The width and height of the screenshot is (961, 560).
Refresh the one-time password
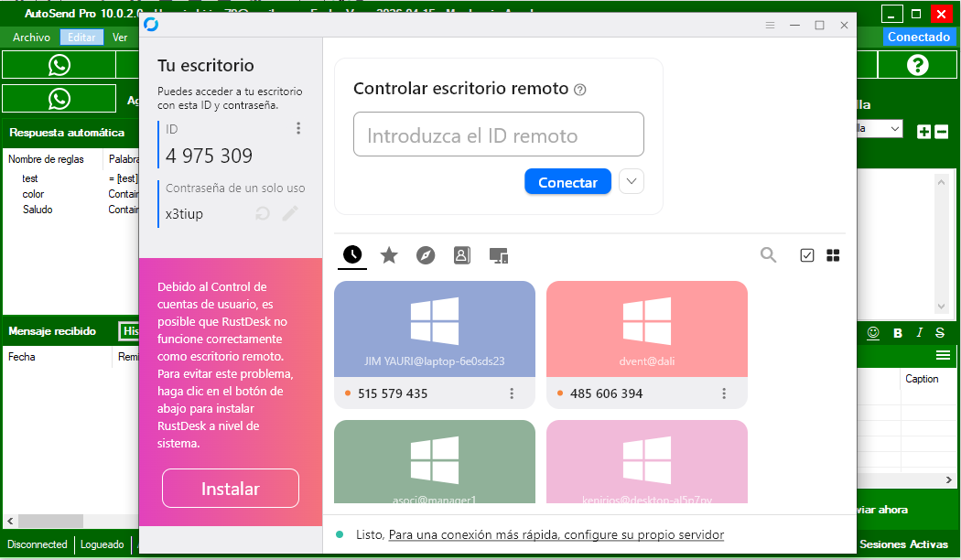pyautogui.click(x=263, y=213)
